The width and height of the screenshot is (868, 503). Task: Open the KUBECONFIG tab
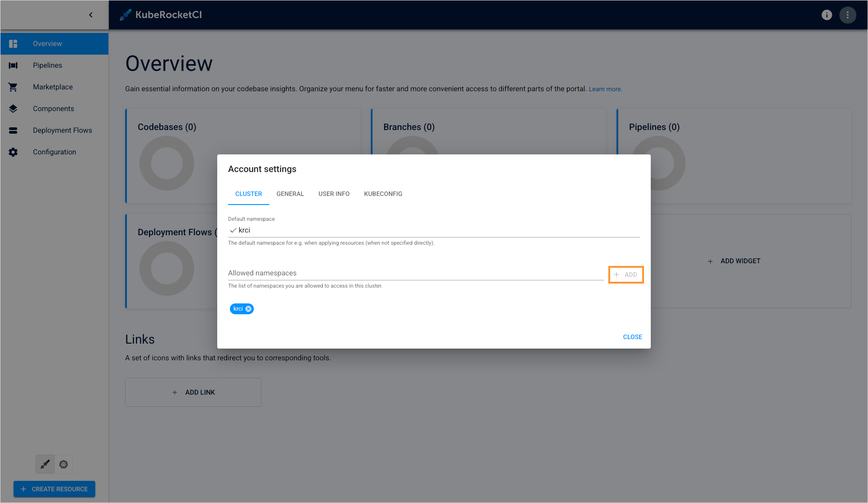pyautogui.click(x=383, y=194)
